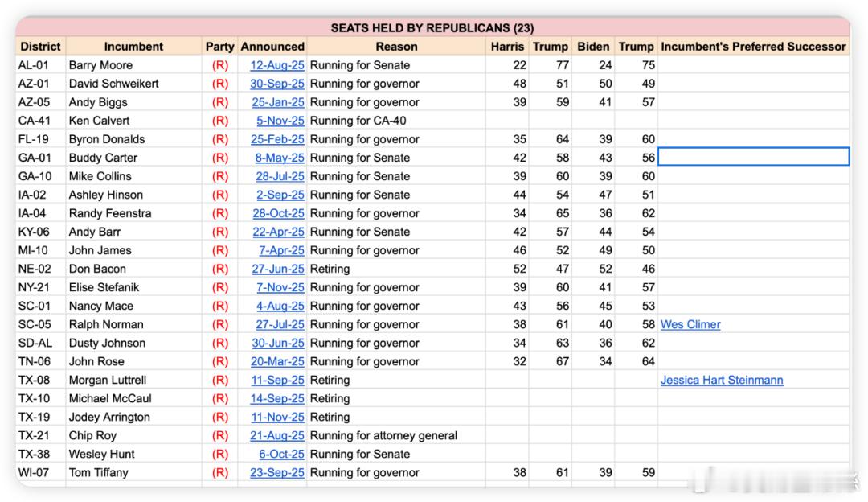The width and height of the screenshot is (868, 502).
Task: Select the Incumbent's Preferred Successor header
Action: click(x=753, y=47)
